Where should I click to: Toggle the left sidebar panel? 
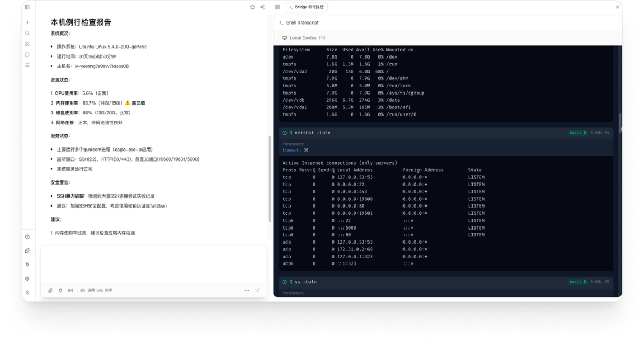27,7
